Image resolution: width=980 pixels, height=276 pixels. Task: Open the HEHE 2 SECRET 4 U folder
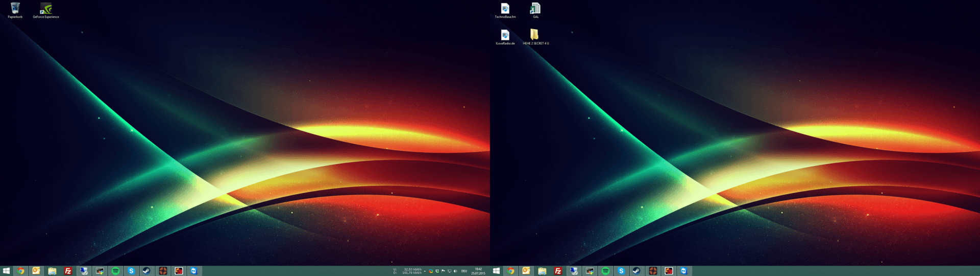(x=534, y=35)
